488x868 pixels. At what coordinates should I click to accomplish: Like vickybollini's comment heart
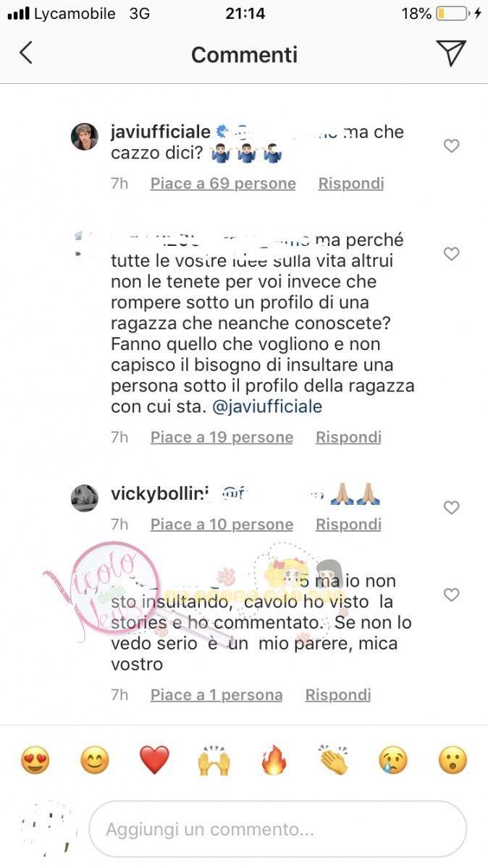(x=451, y=508)
